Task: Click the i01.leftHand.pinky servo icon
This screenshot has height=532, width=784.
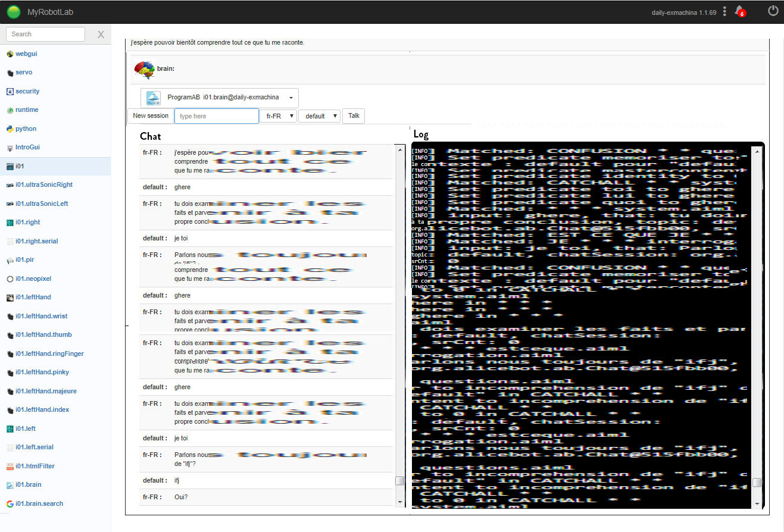Action: click(x=10, y=373)
